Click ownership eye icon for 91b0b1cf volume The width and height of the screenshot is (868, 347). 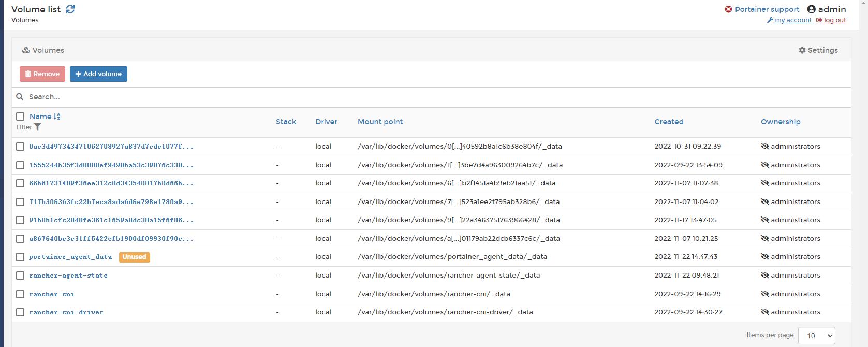pyautogui.click(x=764, y=220)
